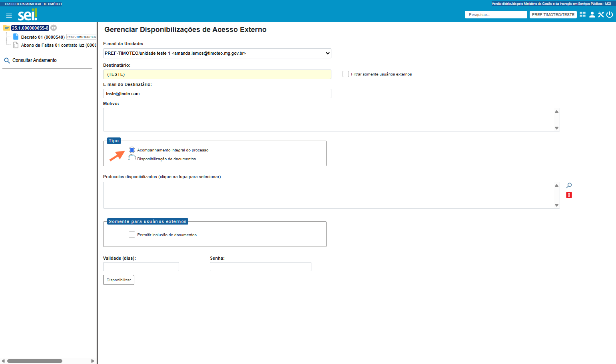Click the PREF-TIMOTEO/TES tag beside Decreto 01
The width and height of the screenshot is (616, 364).
[81, 37]
